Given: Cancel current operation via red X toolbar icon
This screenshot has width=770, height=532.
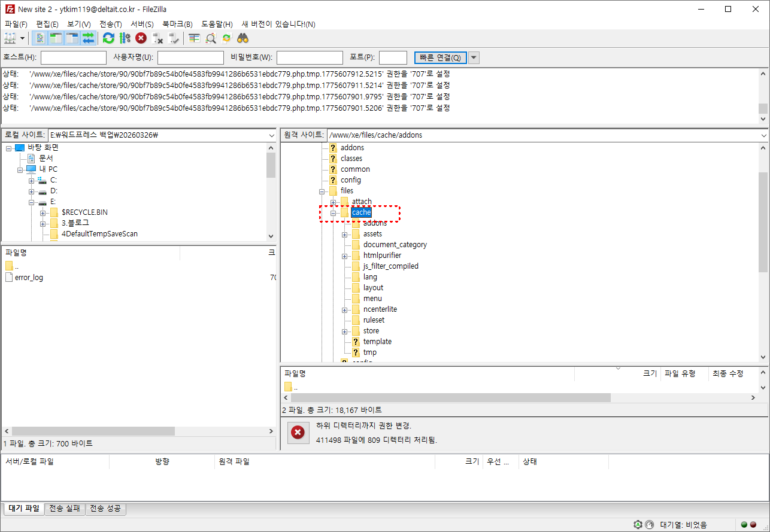Looking at the screenshot, I should click(x=141, y=38).
